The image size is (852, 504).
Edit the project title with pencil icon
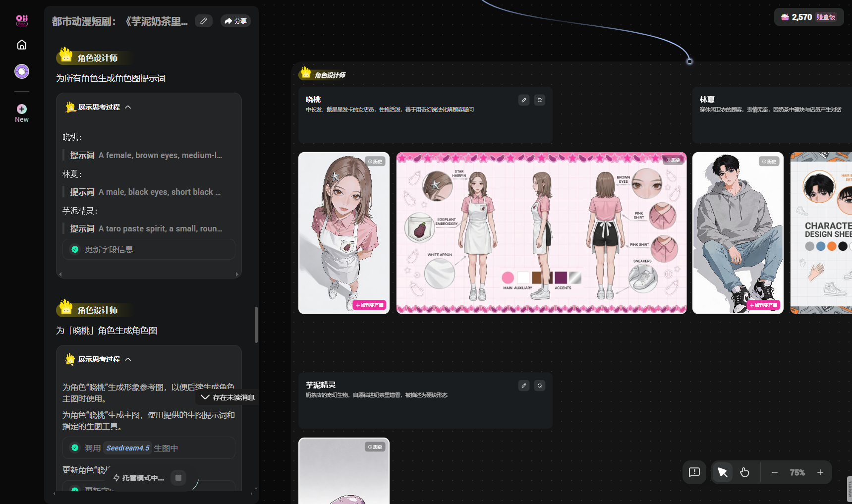point(203,21)
